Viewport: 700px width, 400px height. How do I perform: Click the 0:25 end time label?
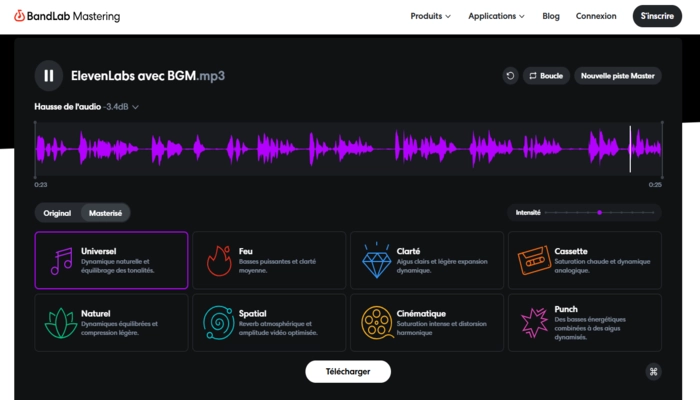click(655, 184)
